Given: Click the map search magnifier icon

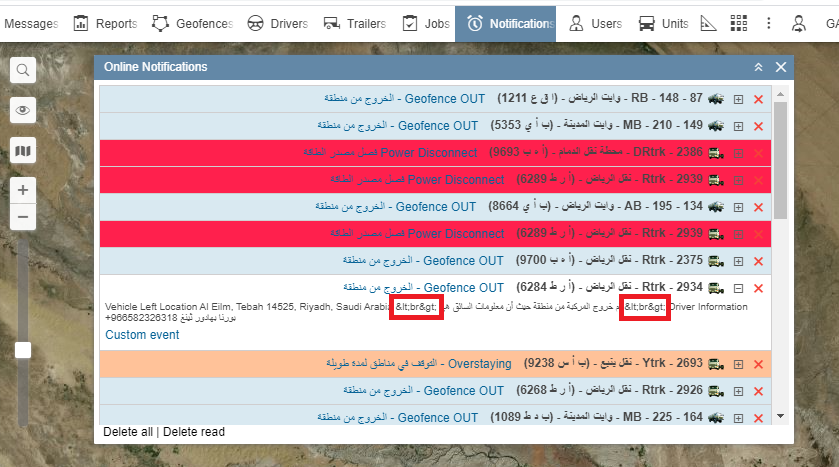Looking at the screenshot, I should [22, 69].
